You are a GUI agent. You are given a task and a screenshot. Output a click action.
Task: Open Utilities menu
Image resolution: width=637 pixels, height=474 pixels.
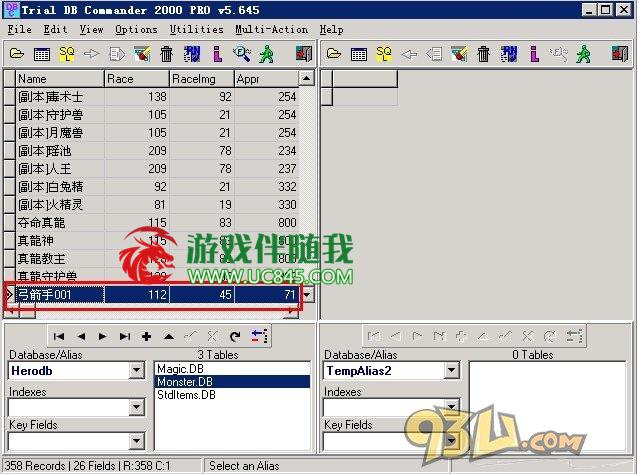(197, 29)
